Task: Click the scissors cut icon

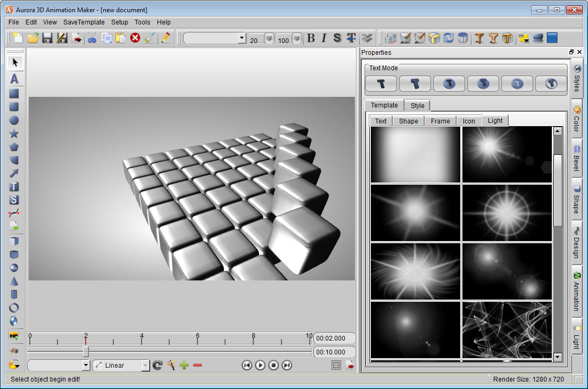Action: tap(92, 38)
